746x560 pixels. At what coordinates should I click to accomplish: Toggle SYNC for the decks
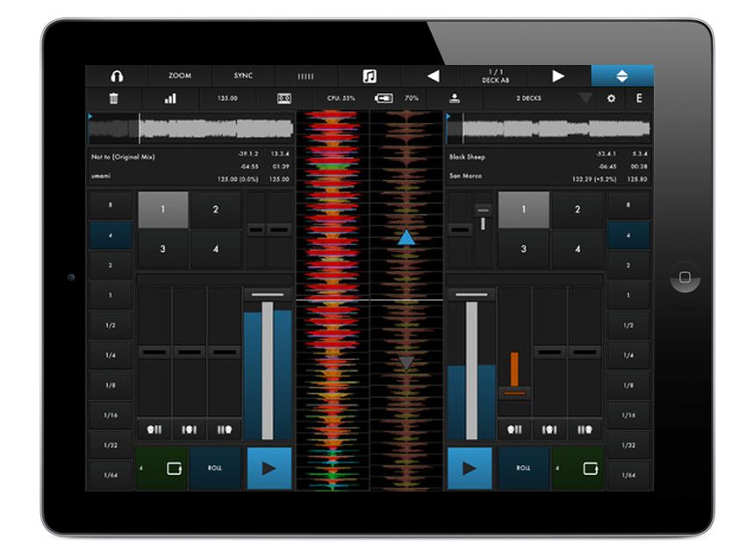click(241, 75)
